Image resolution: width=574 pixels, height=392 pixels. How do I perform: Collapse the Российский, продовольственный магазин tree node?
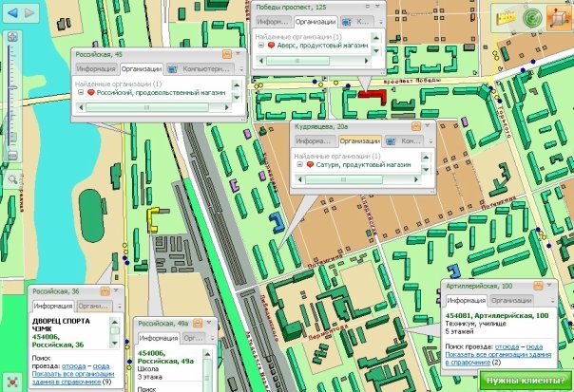[79, 93]
